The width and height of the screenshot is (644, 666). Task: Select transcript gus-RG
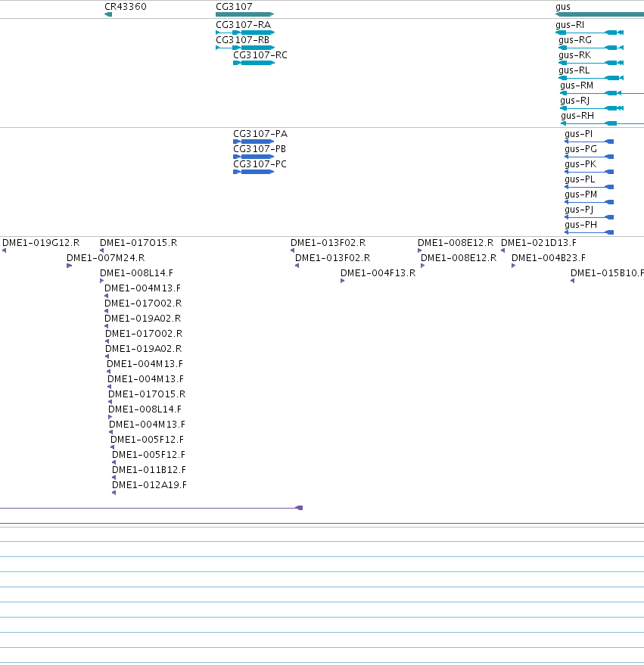coord(591,48)
